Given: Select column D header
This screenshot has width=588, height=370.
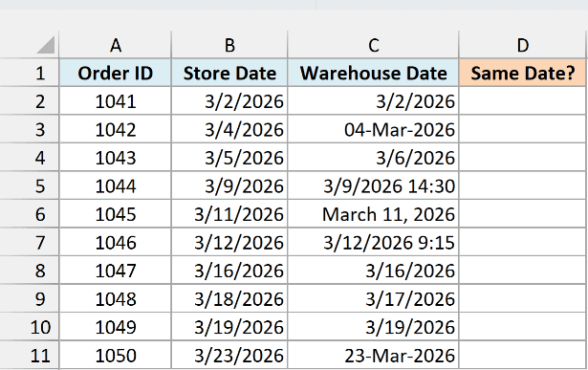Looking at the screenshot, I should coord(523,45).
